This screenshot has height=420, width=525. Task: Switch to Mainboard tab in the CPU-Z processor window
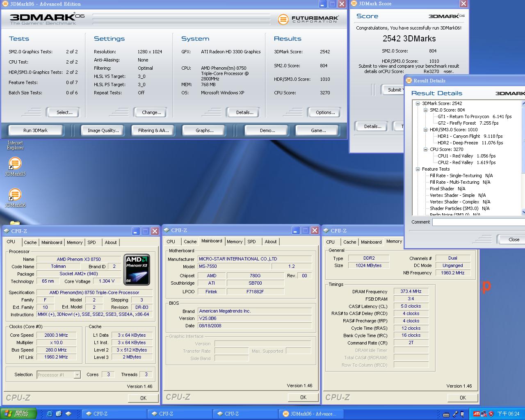(x=52, y=242)
